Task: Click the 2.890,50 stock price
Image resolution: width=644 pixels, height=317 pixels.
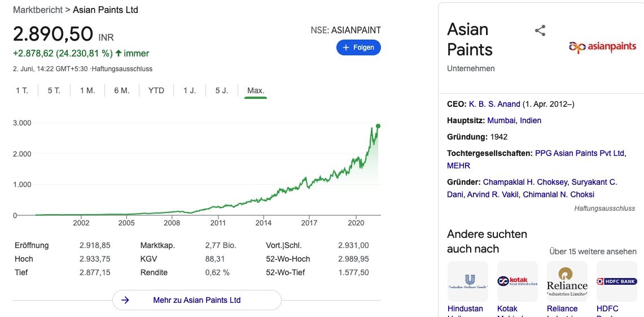Action: tap(53, 34)
